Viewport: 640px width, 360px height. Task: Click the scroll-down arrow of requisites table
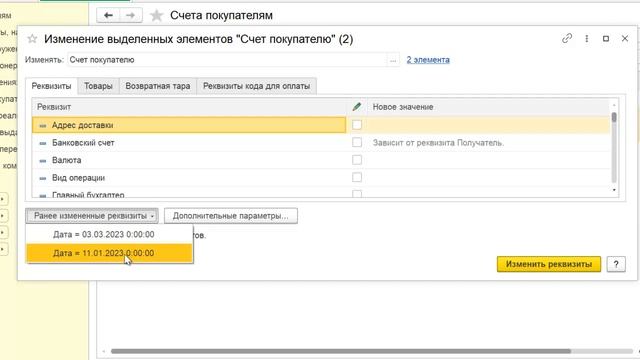614,190
